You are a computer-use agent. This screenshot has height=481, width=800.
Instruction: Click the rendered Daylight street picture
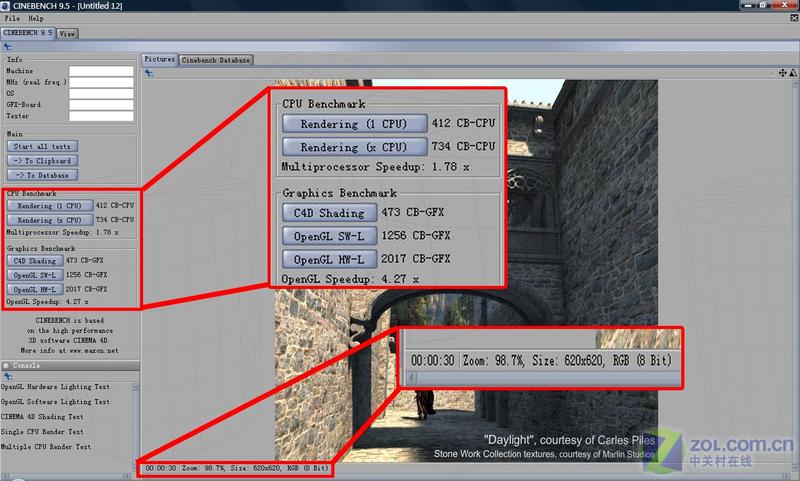(466, 270)
